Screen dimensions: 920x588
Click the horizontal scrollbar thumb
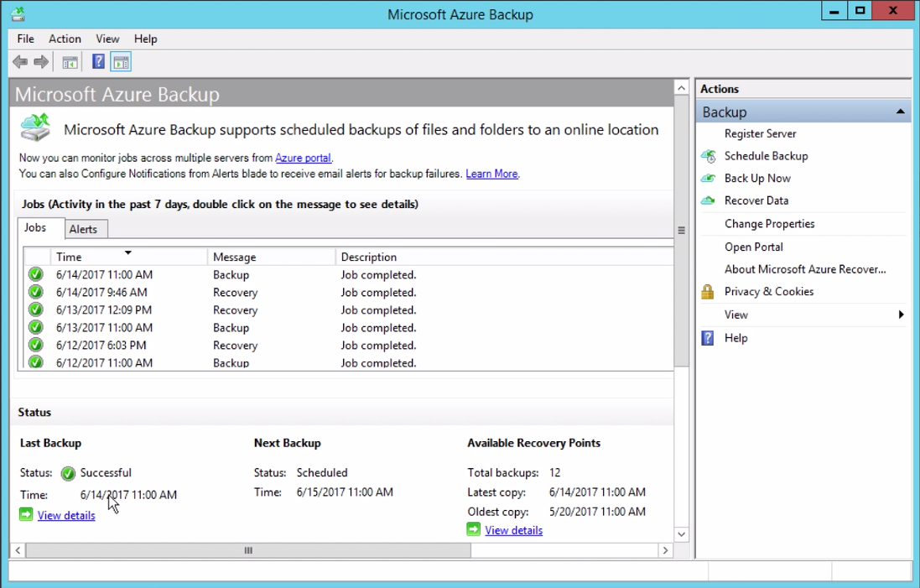point(248,550)
